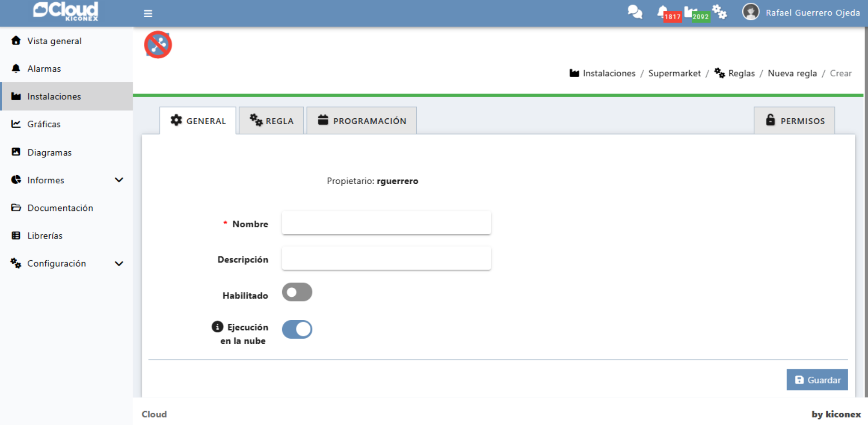868x425 pixels.
Task: Open Alarmas in the sidebar
Action: pyautogui.click(x=44, y=69)
